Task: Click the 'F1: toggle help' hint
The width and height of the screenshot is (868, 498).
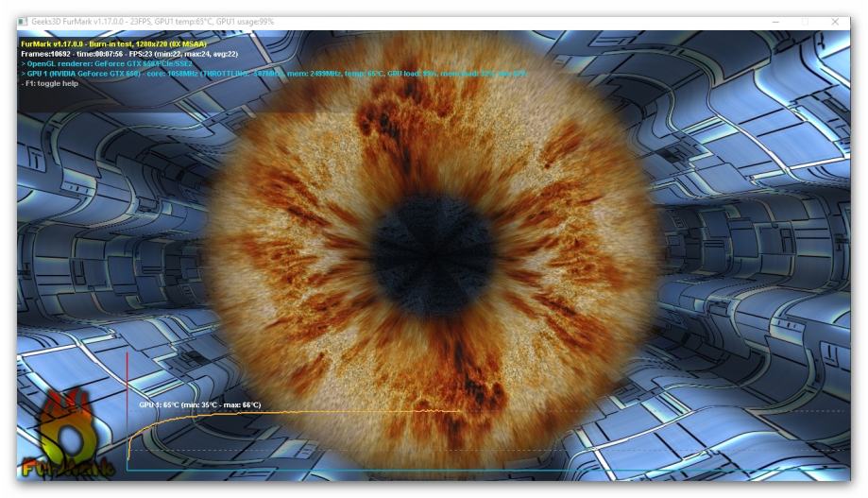Action: pyautogui.click(x=50, y=84)
